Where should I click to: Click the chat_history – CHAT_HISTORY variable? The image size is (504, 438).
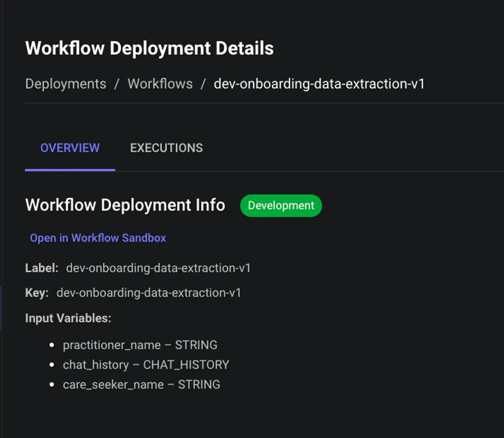click(x=146, y=365)
